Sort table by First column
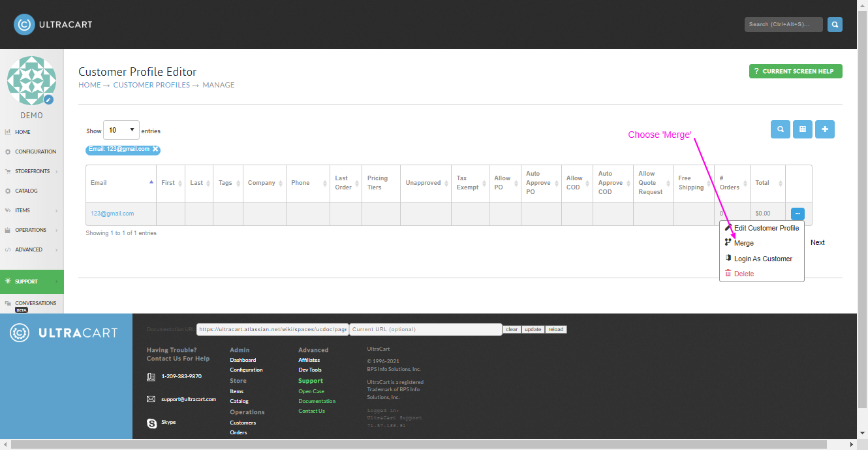The width and height of the screenshot is (868, 450). point(170,183)
